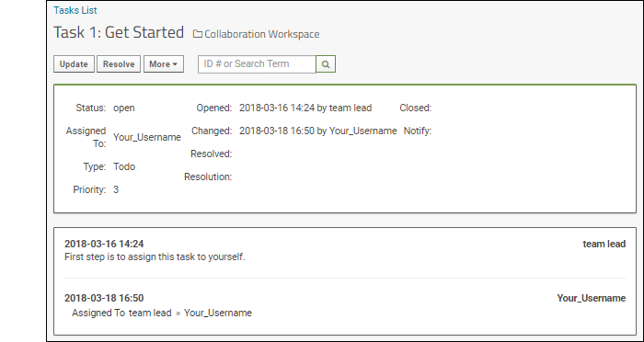Click the Your_Username comment author name

click(592, 298)
